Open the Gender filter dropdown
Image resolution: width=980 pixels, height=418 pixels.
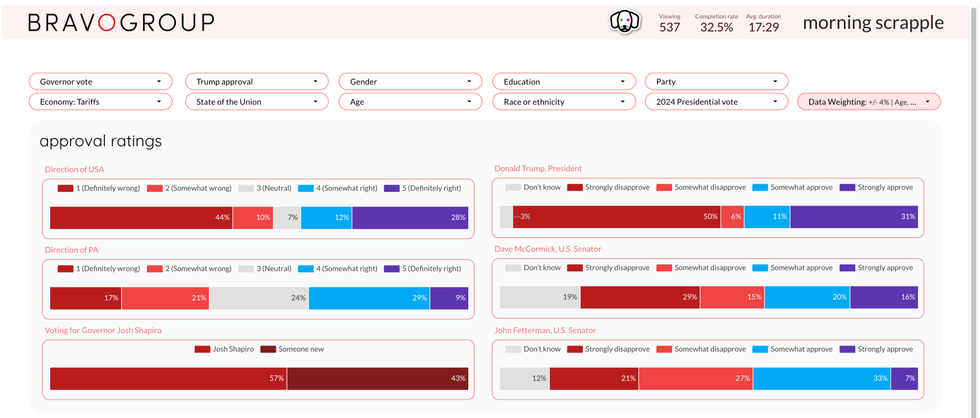[410, 82]
